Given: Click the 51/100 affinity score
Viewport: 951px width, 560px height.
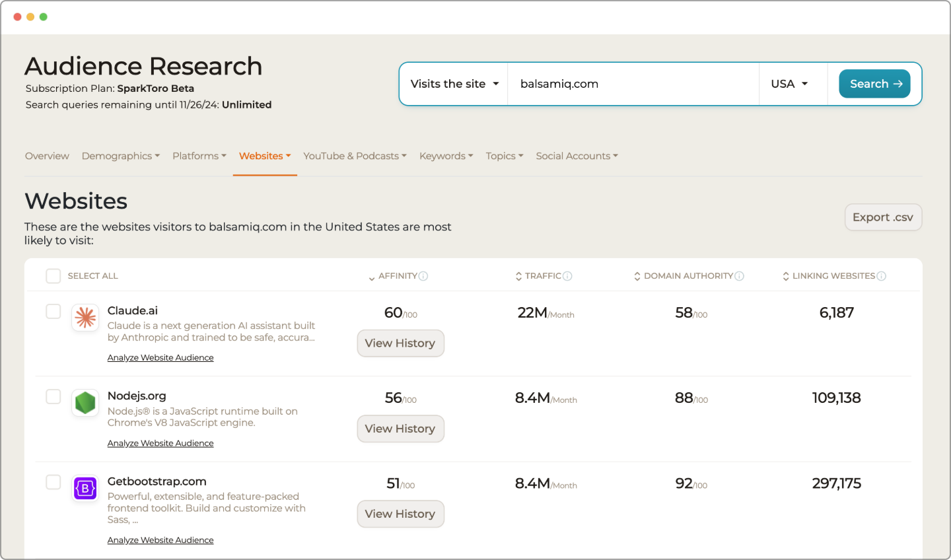Looking at the screenshot, I should [401, 483].
